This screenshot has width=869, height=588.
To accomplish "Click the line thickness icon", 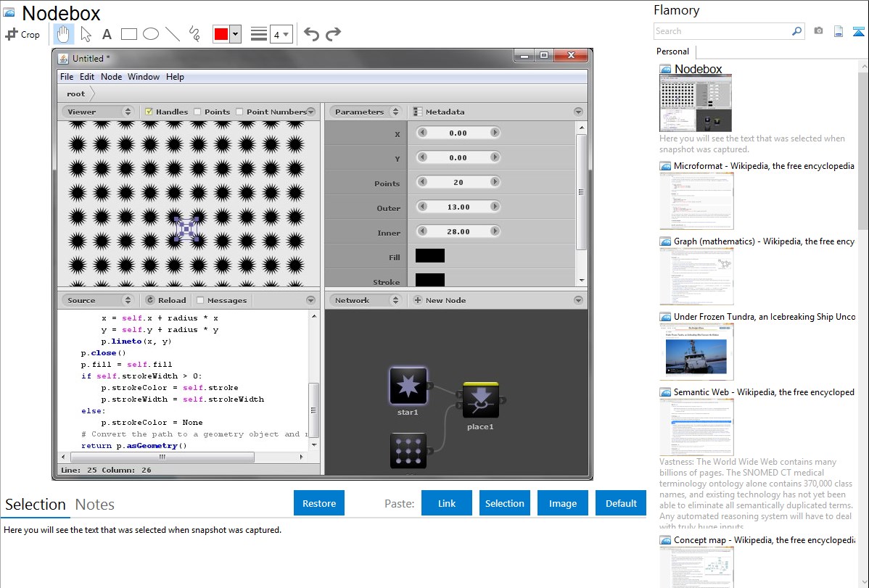I will tap(259, 34).
